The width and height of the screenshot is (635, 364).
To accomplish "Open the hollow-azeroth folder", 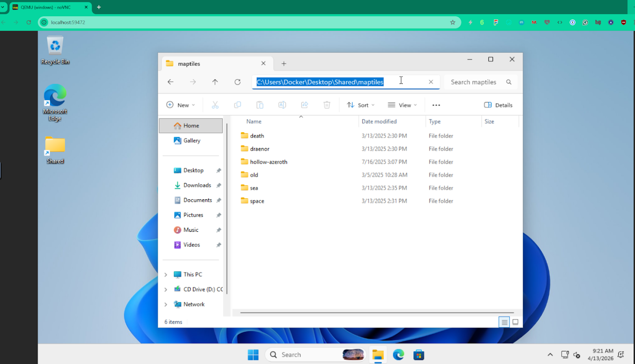I will pyautogui.click(x=268, y=162).
